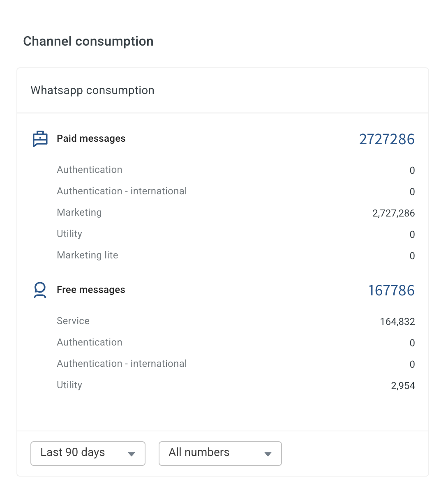The width and height of the screenshot is (448, 493).
Task: Click the free total 167786
Action: 391,290
